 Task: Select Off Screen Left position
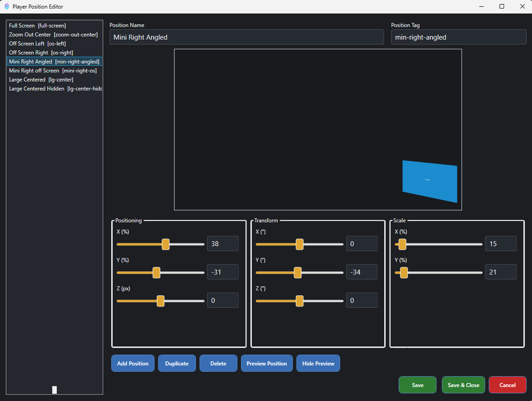tap(55, 43)
